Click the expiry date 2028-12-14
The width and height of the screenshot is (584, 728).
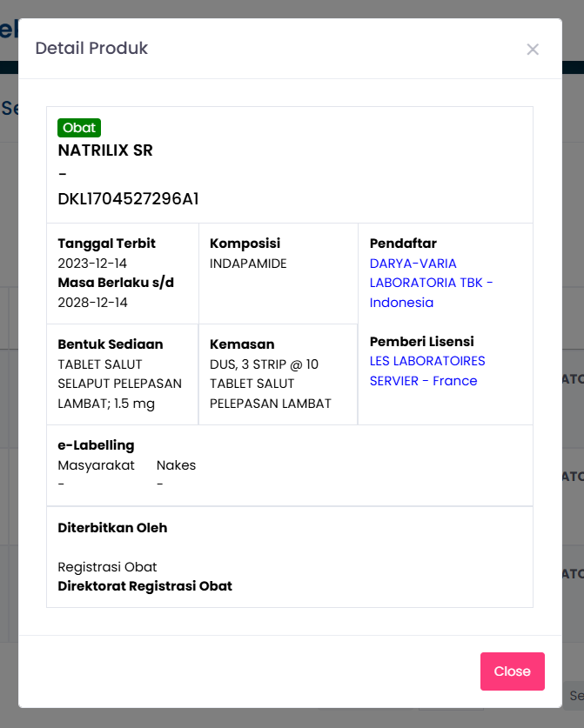coord(92,303)
